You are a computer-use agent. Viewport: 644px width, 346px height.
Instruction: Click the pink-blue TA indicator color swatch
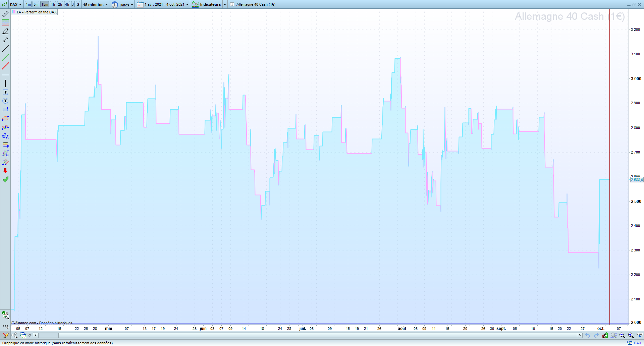(x=14, y=12)
